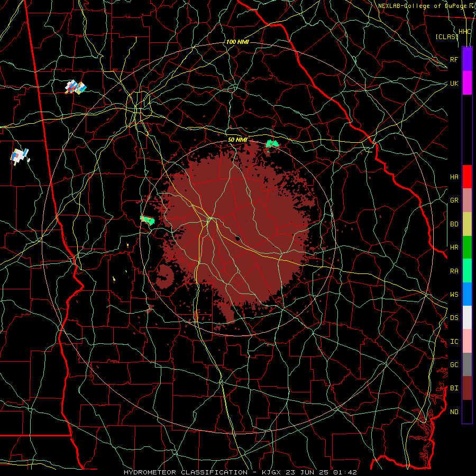Click the "RF" legend label

point(454,59)
